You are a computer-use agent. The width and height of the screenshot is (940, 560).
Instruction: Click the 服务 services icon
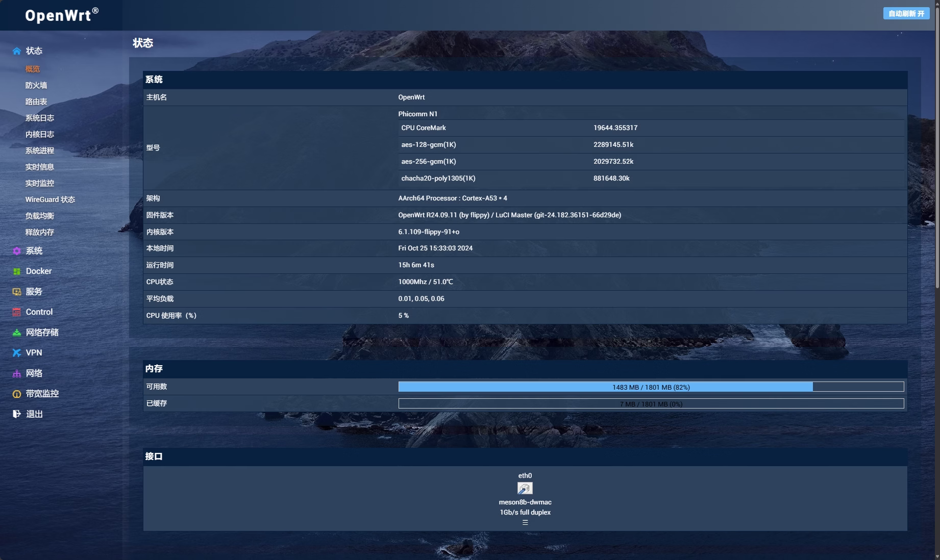tap(17, 292)
